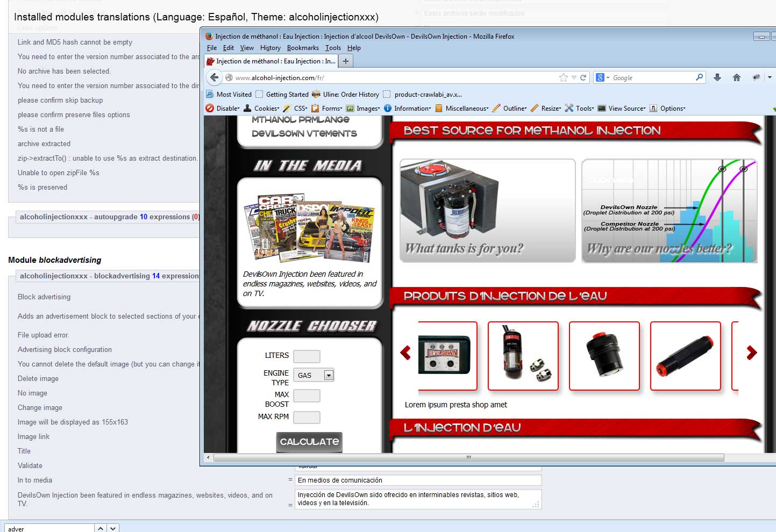The height and width of the screenshot is (532, 776).
Task: Open Web Developer Cookies menu
Action: 262,108
